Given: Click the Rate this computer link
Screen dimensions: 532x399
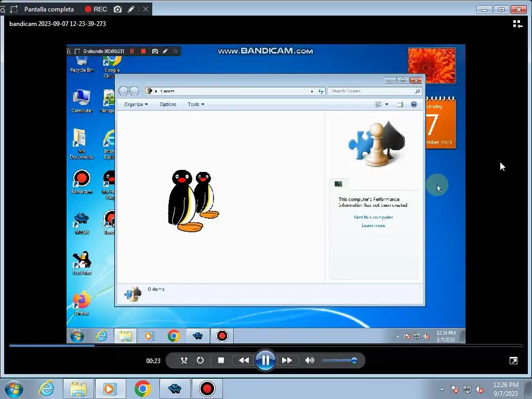Looking at the screenshot, I should [x=373, y=217].
